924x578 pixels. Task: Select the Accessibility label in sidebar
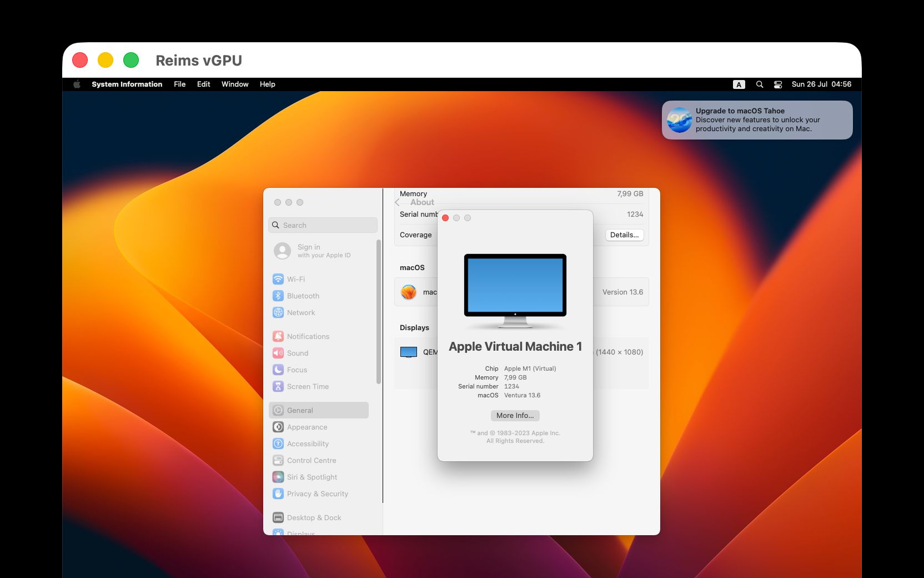pyautogui.click(x=308, y=444)
